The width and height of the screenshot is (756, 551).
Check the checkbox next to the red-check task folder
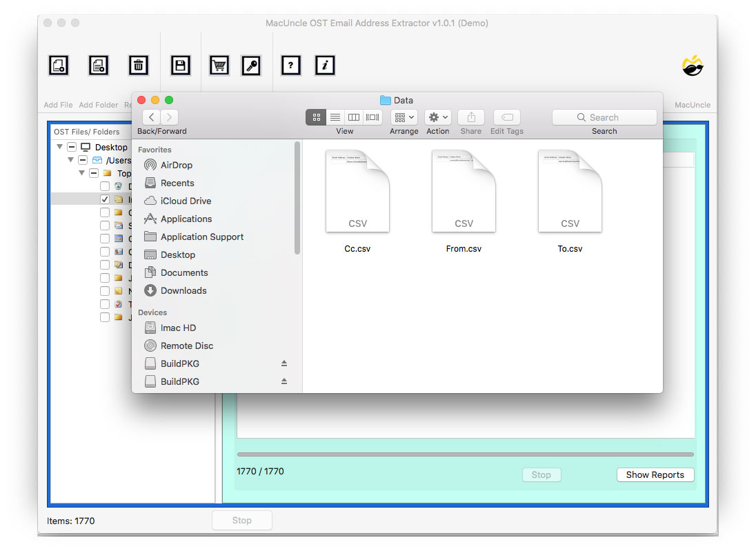point(105,304)
